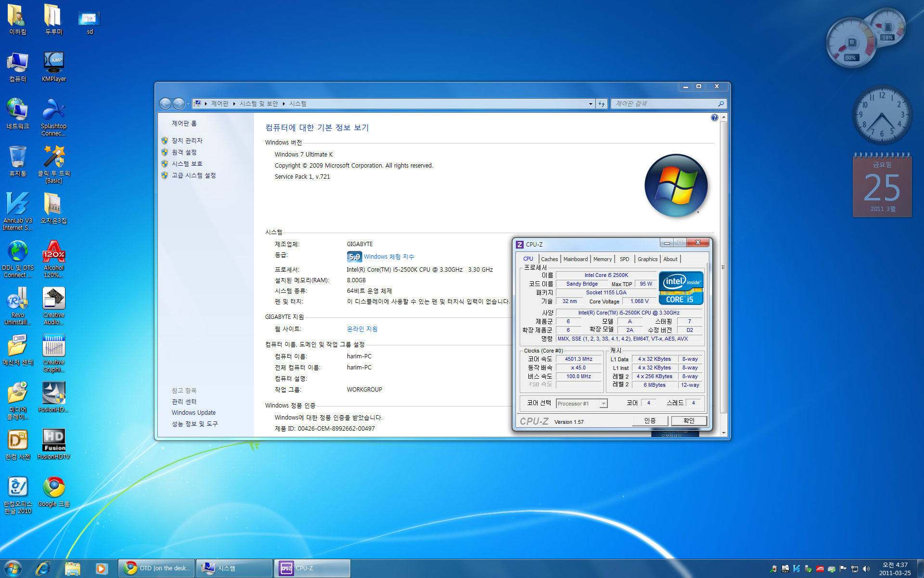Image resolution: width=924 pixels, height=578 pixels.
Task: Click the 확인 button in CPU-Z
Action: 689,420
